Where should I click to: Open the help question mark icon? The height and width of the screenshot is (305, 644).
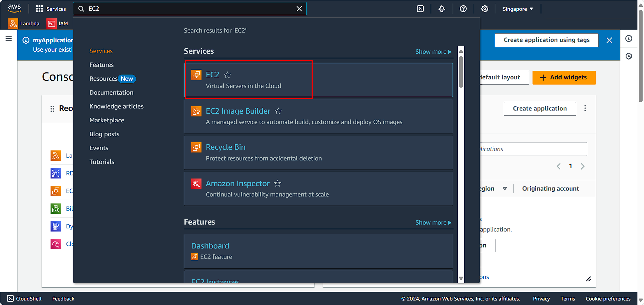tap(463, 9)
